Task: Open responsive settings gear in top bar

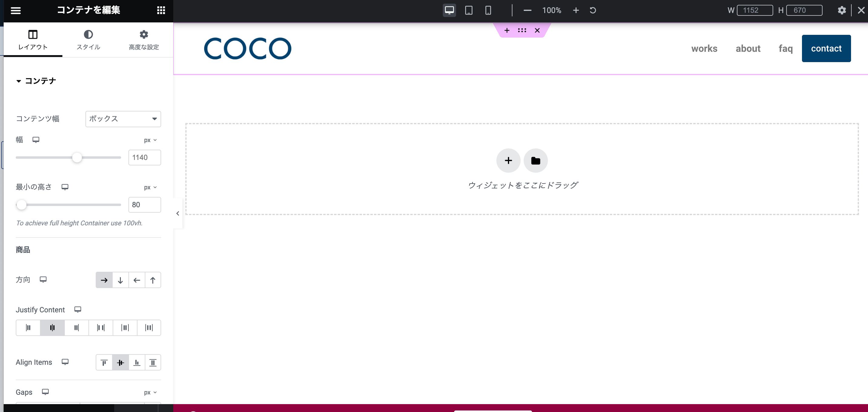Action: [842, 11]
